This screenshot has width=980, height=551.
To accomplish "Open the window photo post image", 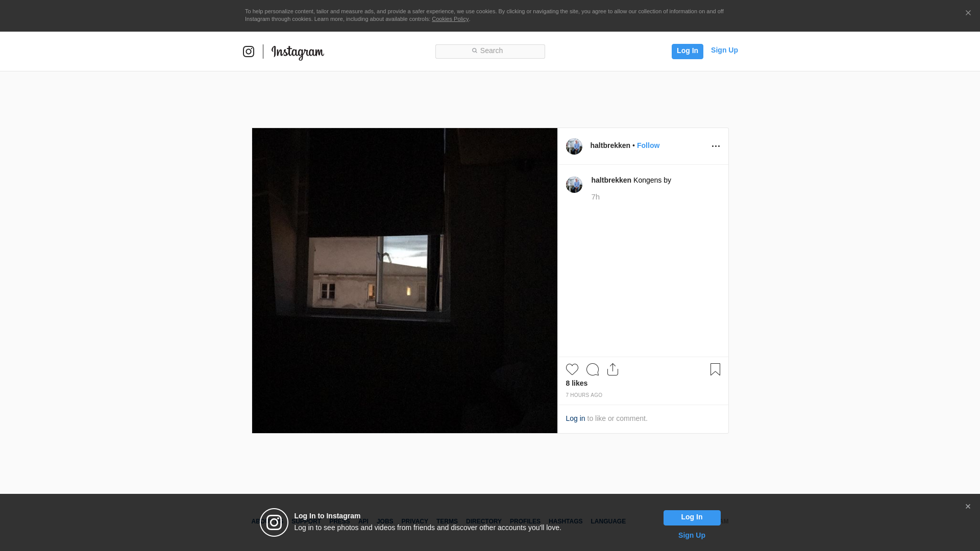I will click(x=404, y=281).
